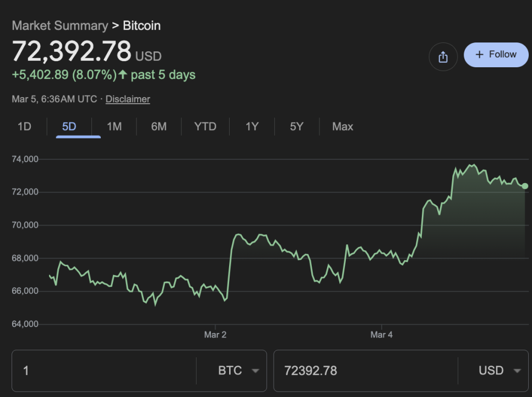Open the USD currency dropdown
532x397 pixels.
pyautogui.click(x=499, y=371)
